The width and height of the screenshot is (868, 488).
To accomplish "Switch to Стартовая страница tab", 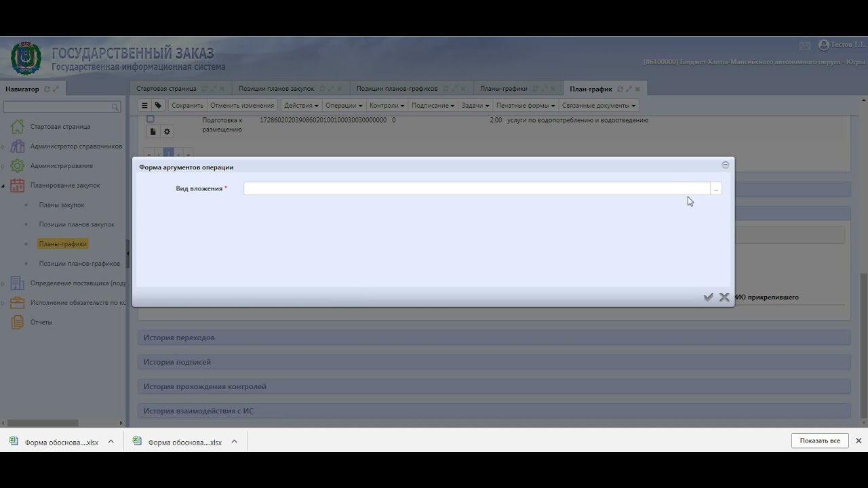I will [166, 89].
